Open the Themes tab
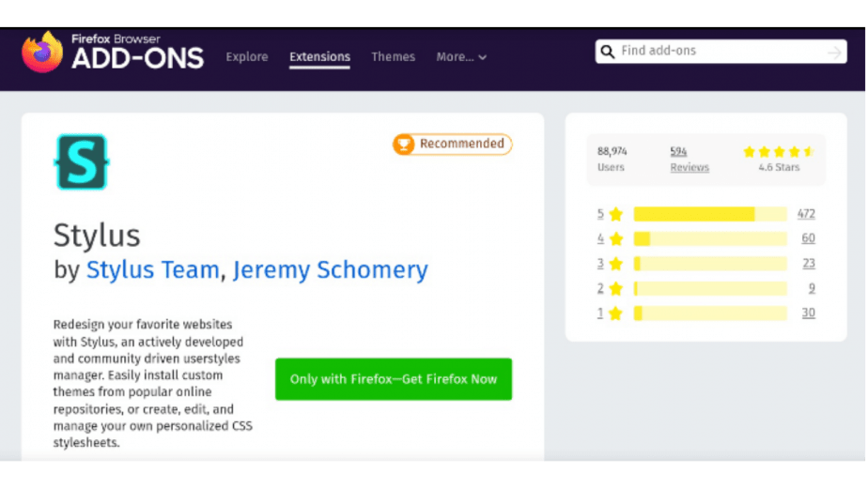This screenshot has height=488, width=868. click(393, 57)
